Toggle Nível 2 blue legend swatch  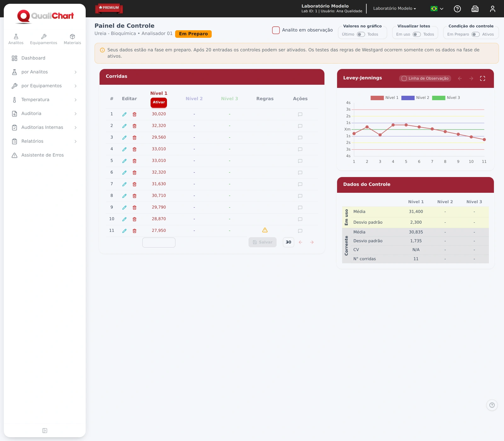[408, 98]
